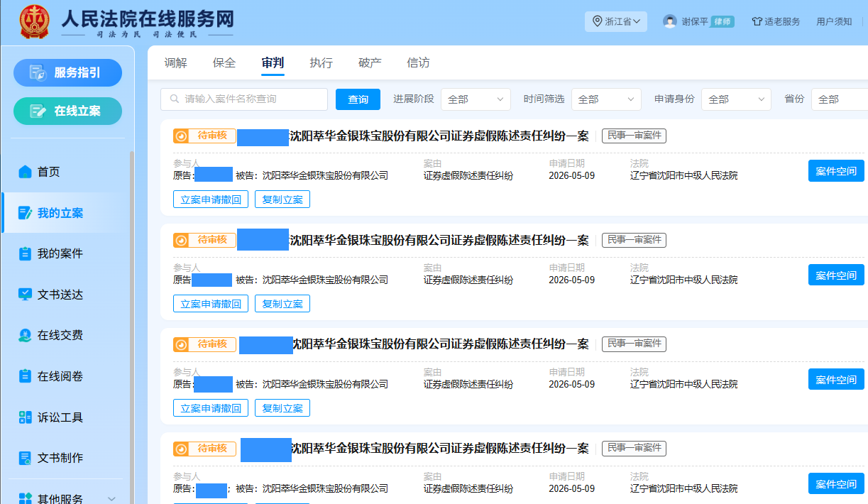Click 复制立案 on the third case
This screenshot has height=504, width=868.
click(x=282, y=408)
